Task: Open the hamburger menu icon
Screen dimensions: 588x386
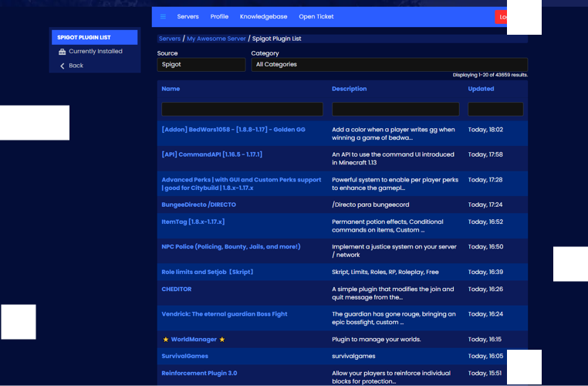Action: 163,16
